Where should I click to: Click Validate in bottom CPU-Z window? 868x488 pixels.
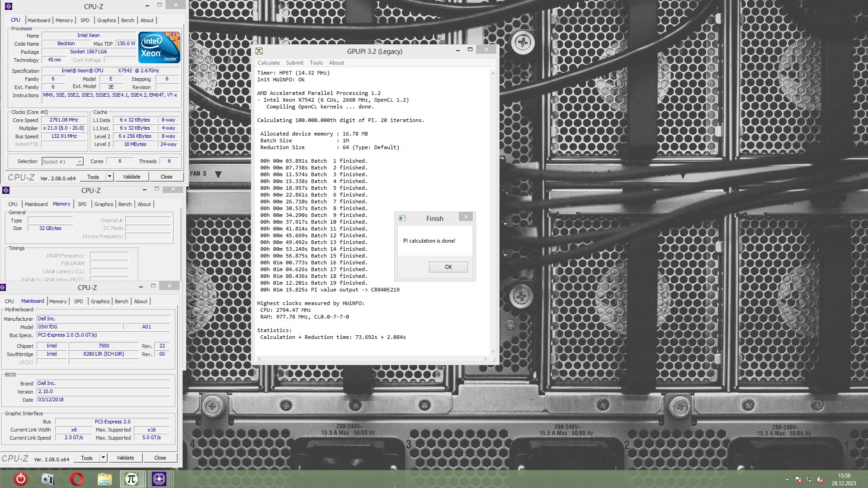click(125, 458)
